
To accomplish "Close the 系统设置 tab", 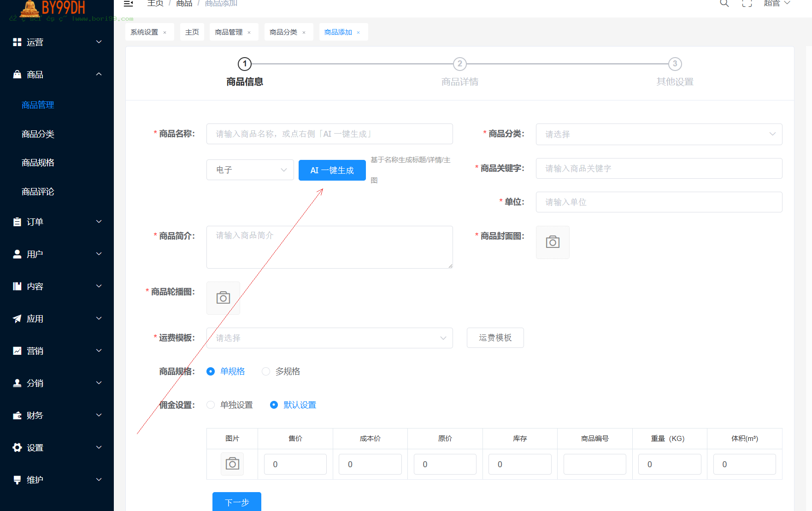I will 165,32.
